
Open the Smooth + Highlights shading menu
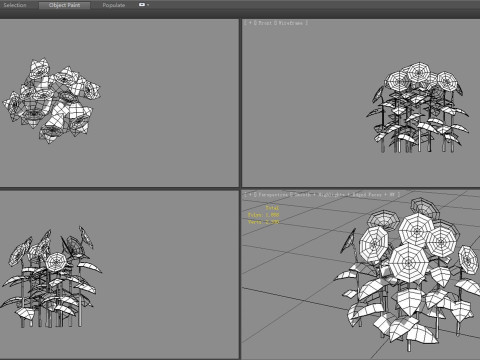320,194
